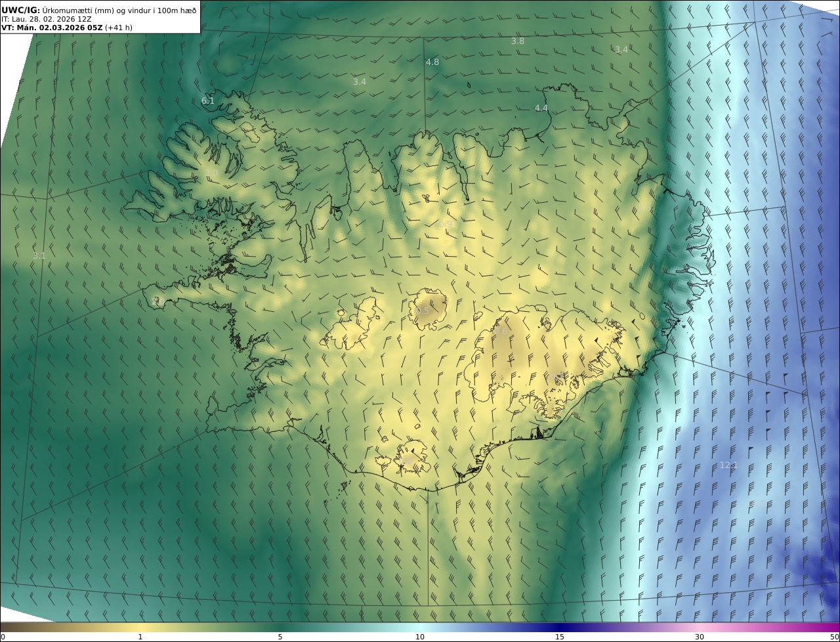
Task: Click the 12.1 value in blue area
Action: click(x=728, y=465)
